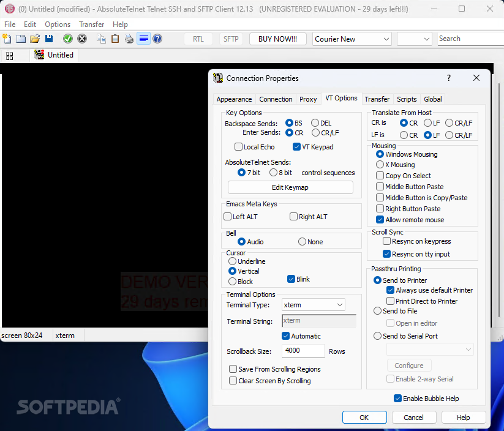
Task: Uncheck the Automatic terminal string checkbox
Action: [x=301, y=336]
